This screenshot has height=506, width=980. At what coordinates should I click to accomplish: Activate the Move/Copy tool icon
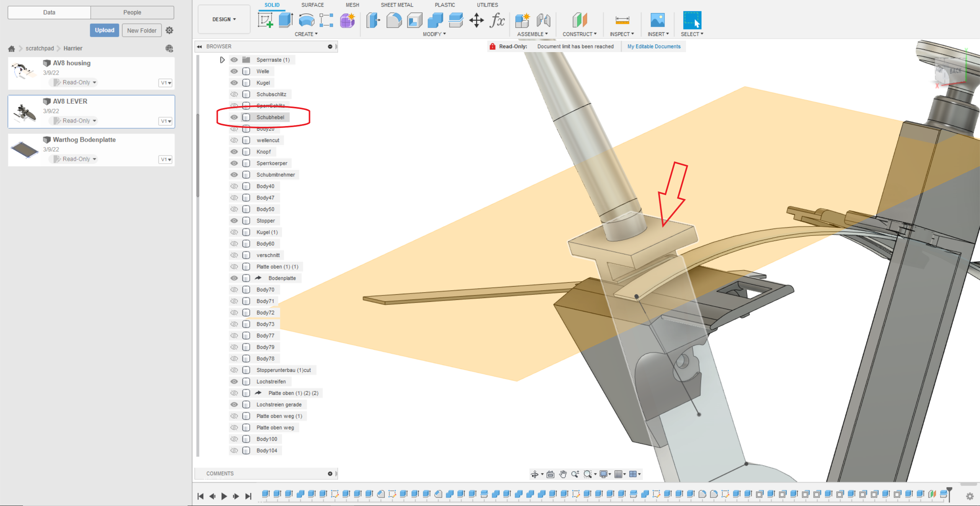click(476, 20)
